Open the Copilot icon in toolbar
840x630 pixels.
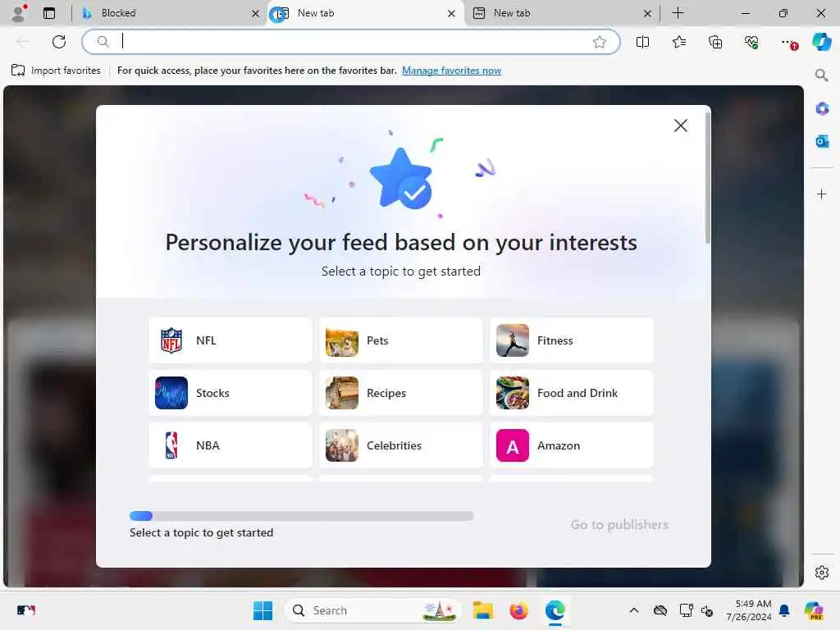(821, 42)
